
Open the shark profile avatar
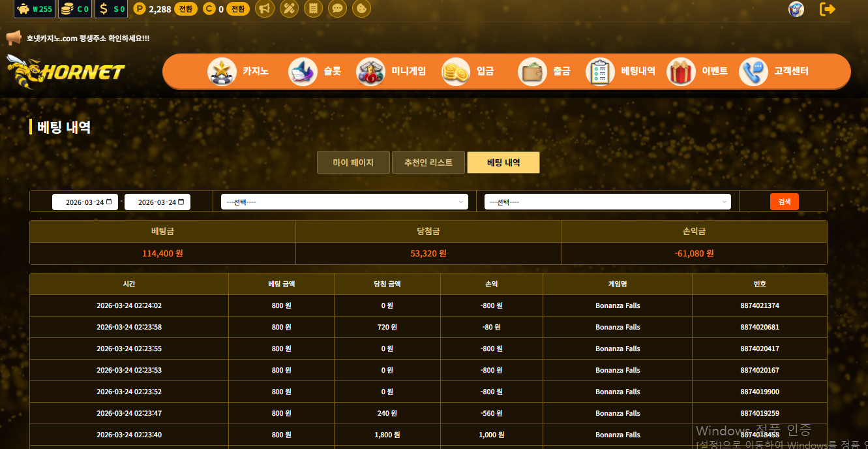click(x=796, y=9)
